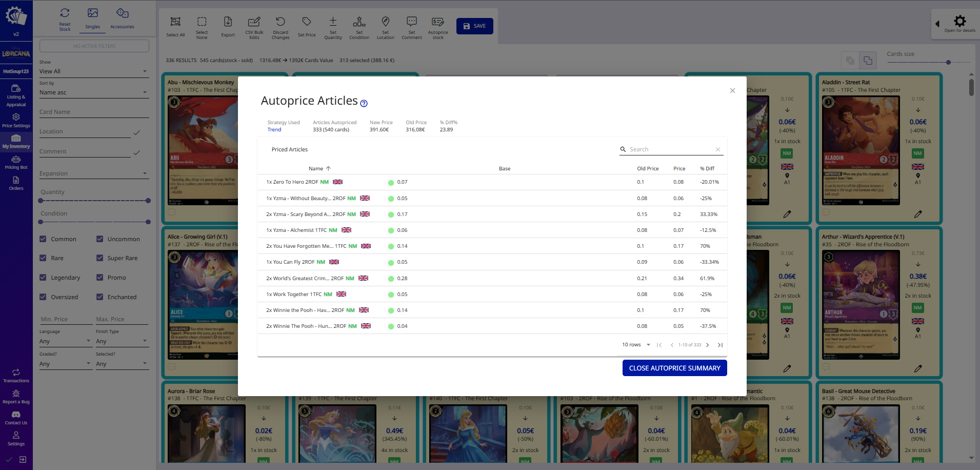Toggle the Promo checkbox

point(100,278)
